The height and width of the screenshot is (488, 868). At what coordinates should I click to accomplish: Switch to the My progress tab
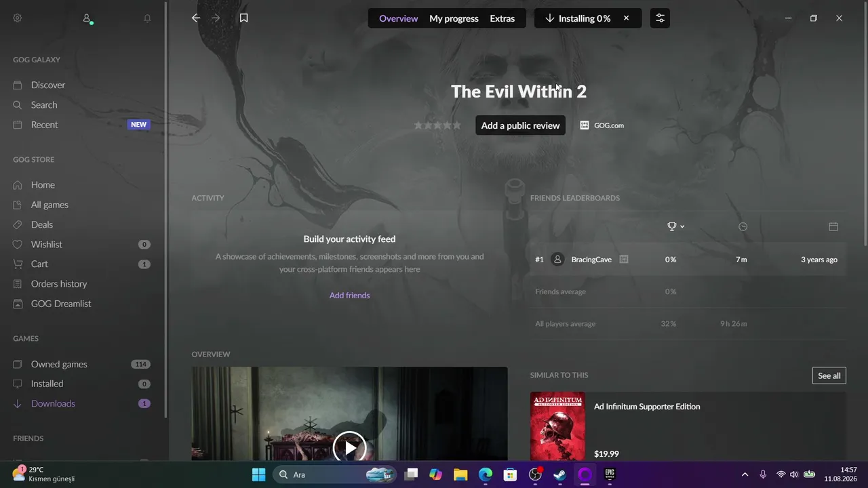point(454,18)
